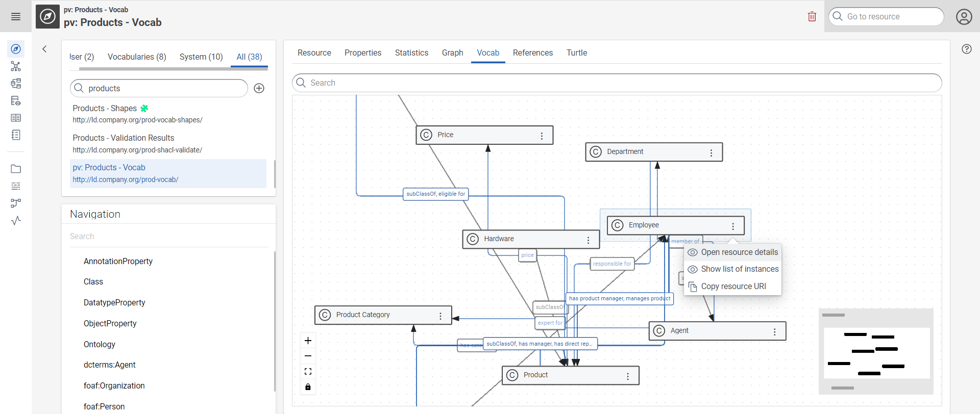Choose Copy resource URI from menu
980x414 pixels.
click(733, 287)
